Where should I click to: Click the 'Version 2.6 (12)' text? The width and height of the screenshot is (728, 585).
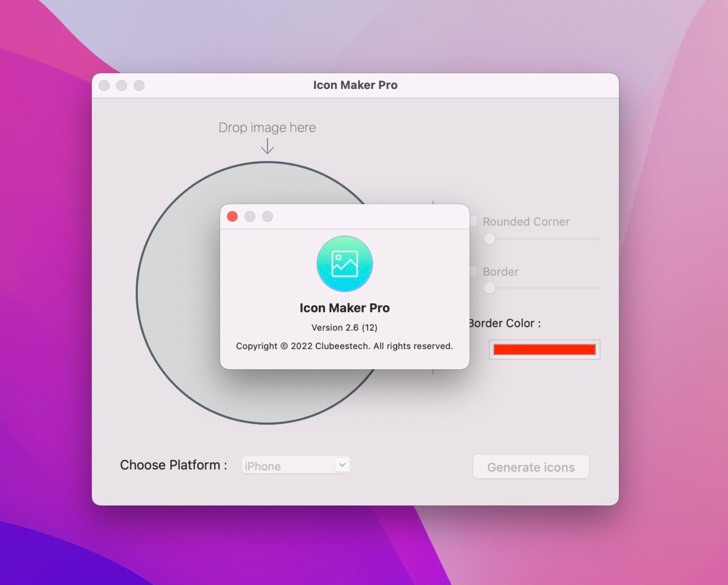tap(345, 327)
